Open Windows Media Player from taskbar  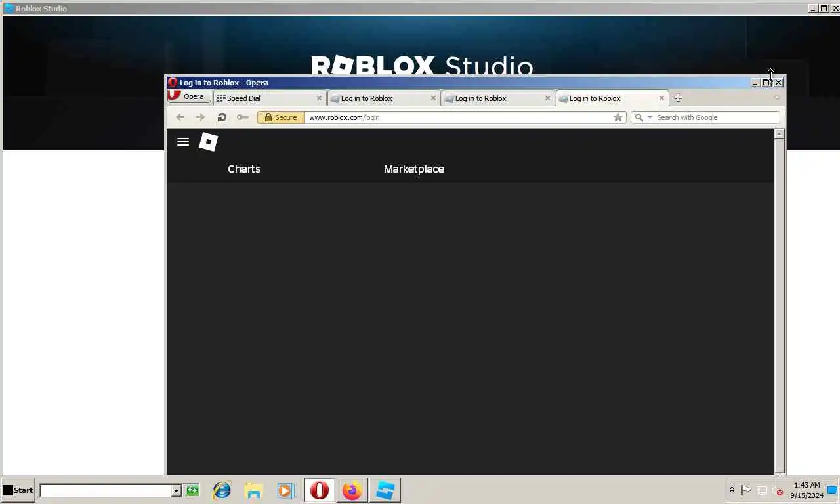click(285, 490)
